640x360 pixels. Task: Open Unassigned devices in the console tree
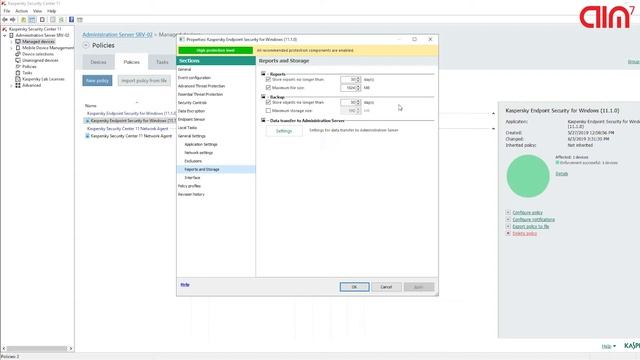click(40, 60)
